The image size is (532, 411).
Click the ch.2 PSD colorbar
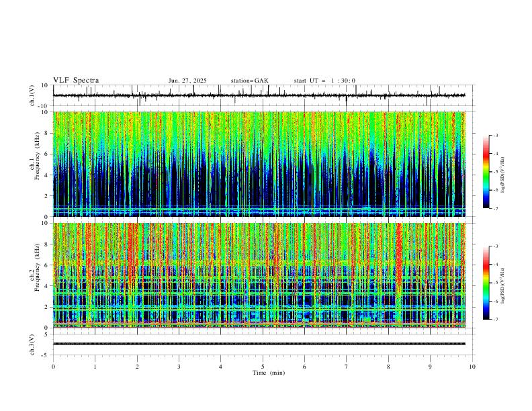click(486, 283)
